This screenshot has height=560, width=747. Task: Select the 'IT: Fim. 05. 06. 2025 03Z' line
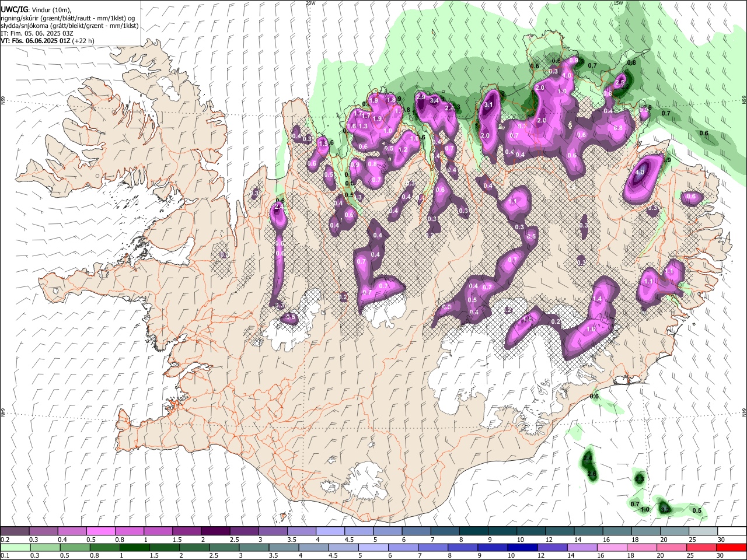tap(36, 33)
